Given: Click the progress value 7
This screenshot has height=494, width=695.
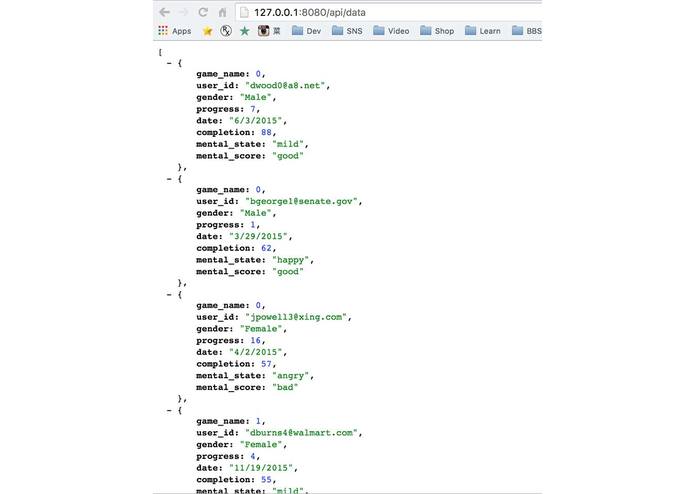Looking at the screenshot, I should (253, 109).
